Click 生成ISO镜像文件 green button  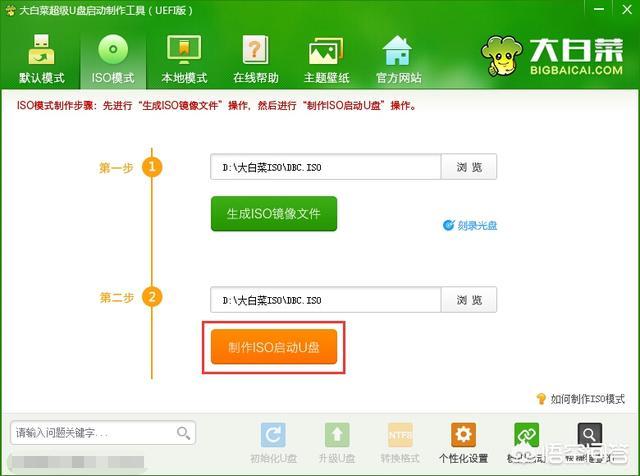coord(274,214)
